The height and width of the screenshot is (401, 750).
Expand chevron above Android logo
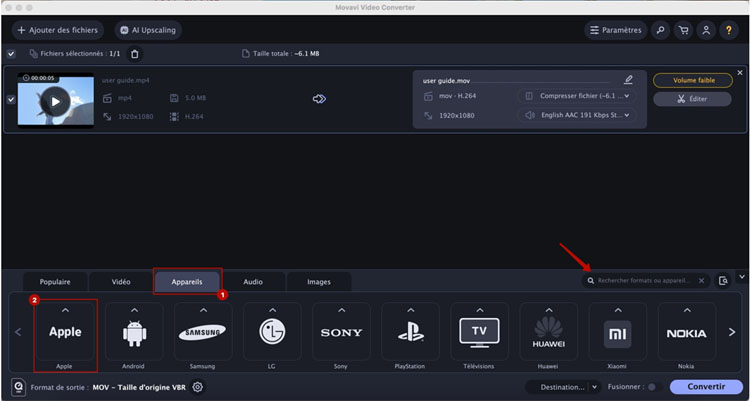[x=134, y=310]
